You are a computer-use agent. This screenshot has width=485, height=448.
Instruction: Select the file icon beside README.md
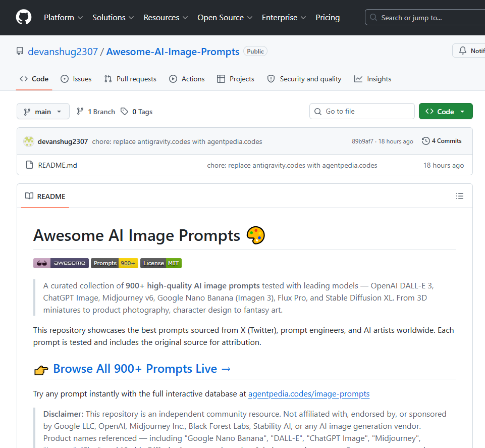point(29,165)
